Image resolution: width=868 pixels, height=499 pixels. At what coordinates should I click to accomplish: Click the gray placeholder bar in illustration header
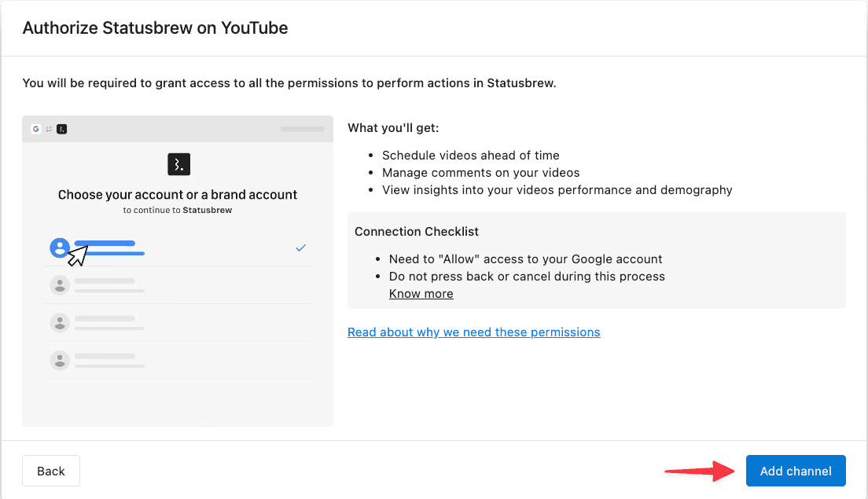(302, 129)
